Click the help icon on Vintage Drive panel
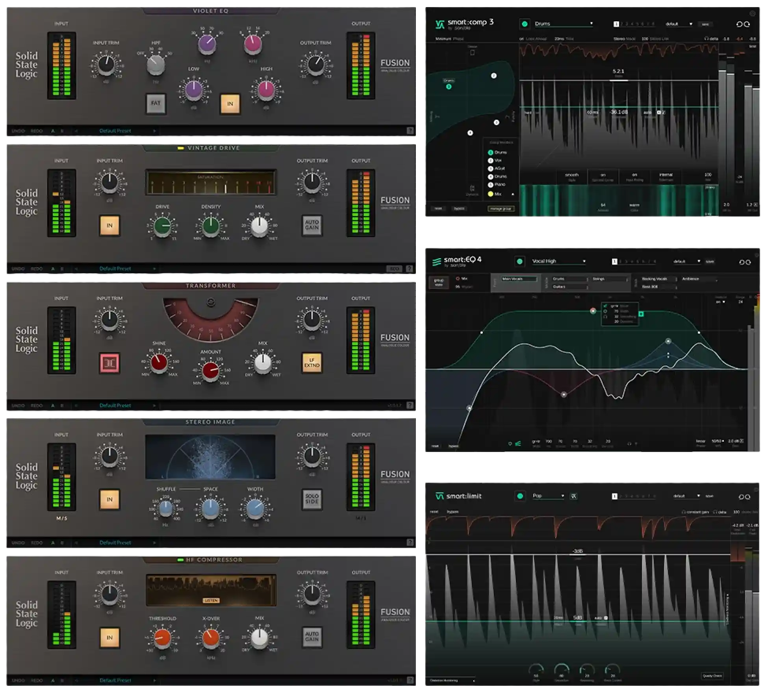764x700 pixels. coord(410,268)
